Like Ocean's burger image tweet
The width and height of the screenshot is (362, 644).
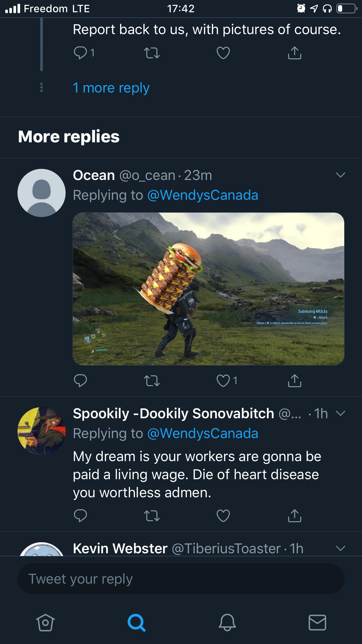point(223,381)
